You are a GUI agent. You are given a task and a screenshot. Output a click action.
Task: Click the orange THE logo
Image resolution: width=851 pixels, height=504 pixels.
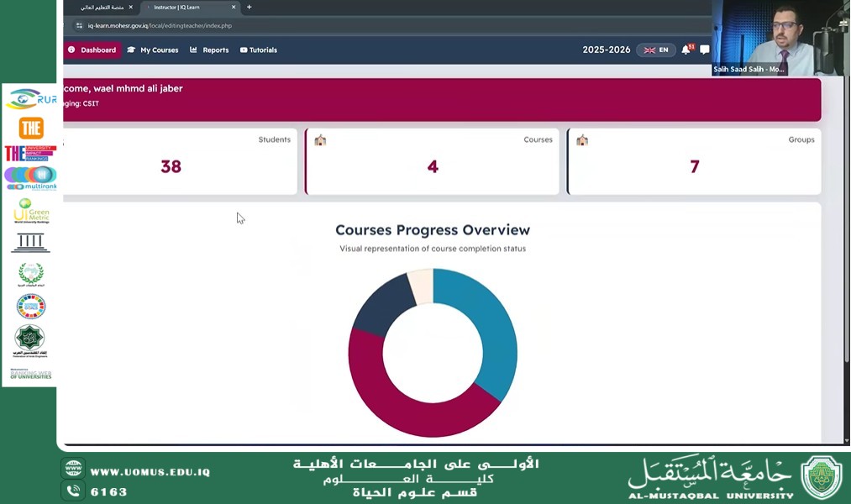[x=31, y=128]
